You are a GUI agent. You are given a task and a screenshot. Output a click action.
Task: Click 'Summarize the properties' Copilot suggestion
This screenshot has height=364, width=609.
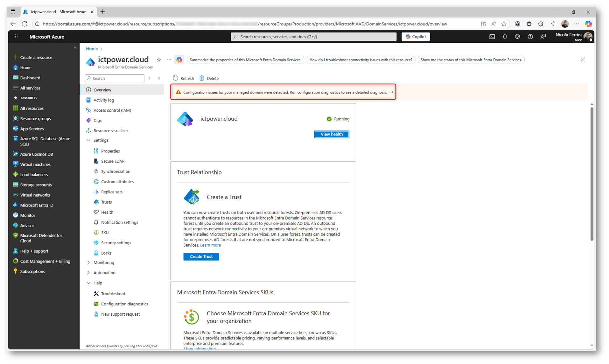tap(245, 59)
